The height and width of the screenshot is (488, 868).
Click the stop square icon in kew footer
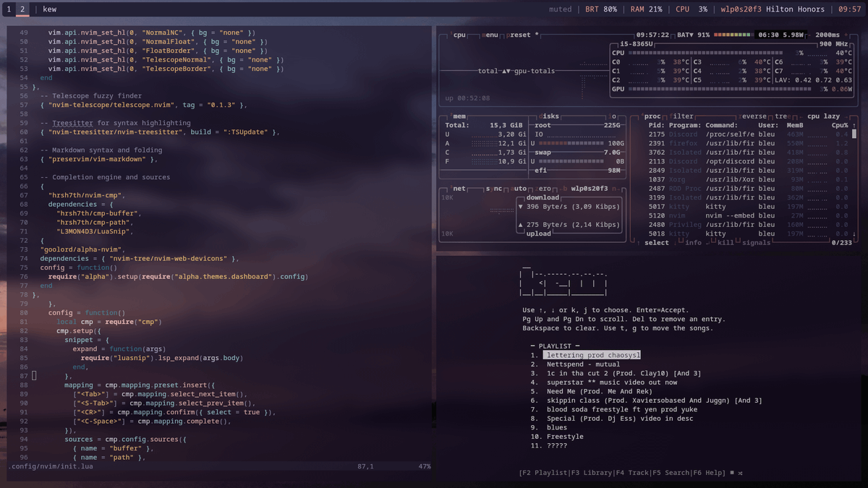[732, 473]
